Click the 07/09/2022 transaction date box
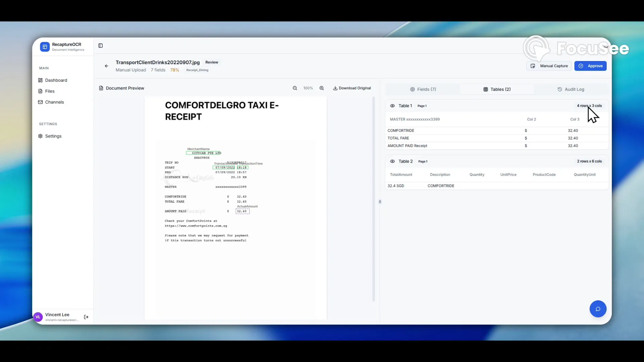 [224, 168]
